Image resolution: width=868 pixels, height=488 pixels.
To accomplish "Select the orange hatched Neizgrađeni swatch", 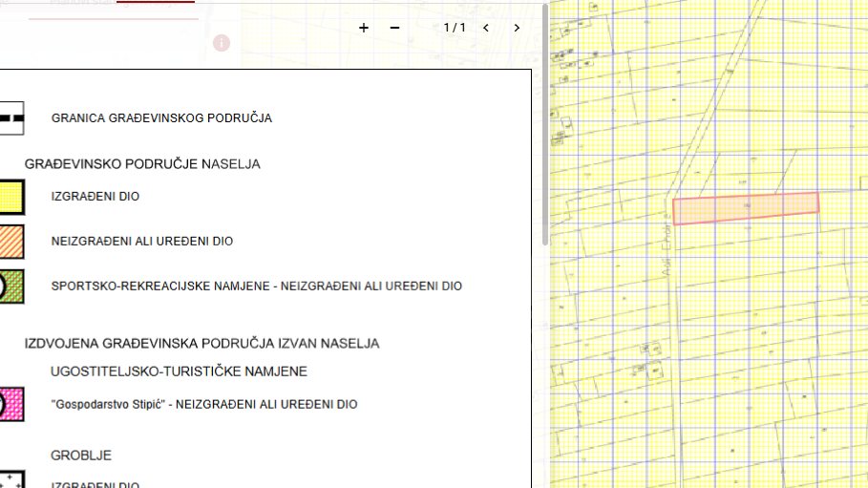I will point(11,242).
